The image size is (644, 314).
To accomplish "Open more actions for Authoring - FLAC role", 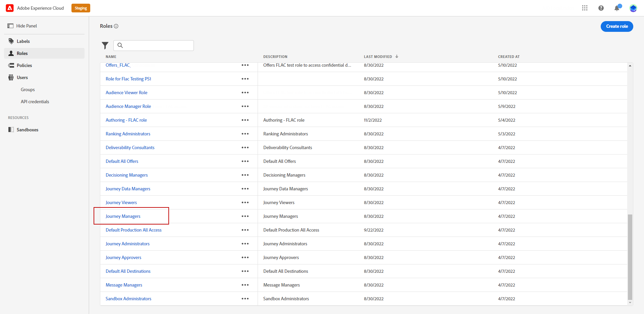I will pyautogui.click(x=245, y=120).
